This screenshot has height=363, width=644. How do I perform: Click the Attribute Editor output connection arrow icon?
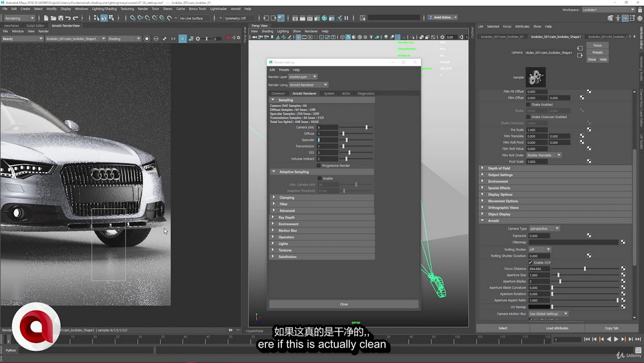pyautogui.click(x=580, y=55)
